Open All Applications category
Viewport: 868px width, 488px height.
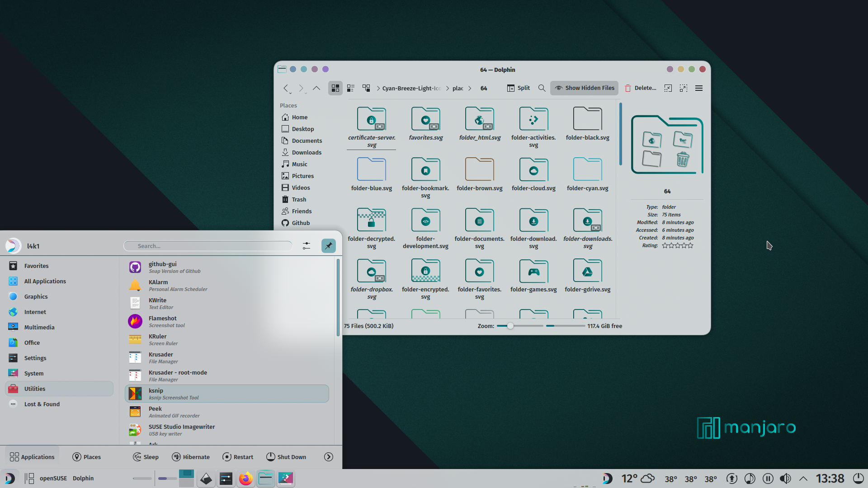tap(59, 281)
